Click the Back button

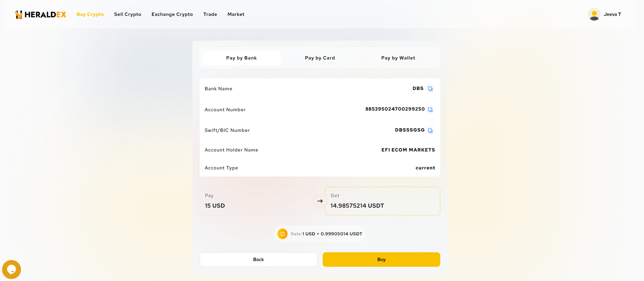[258, 259]
